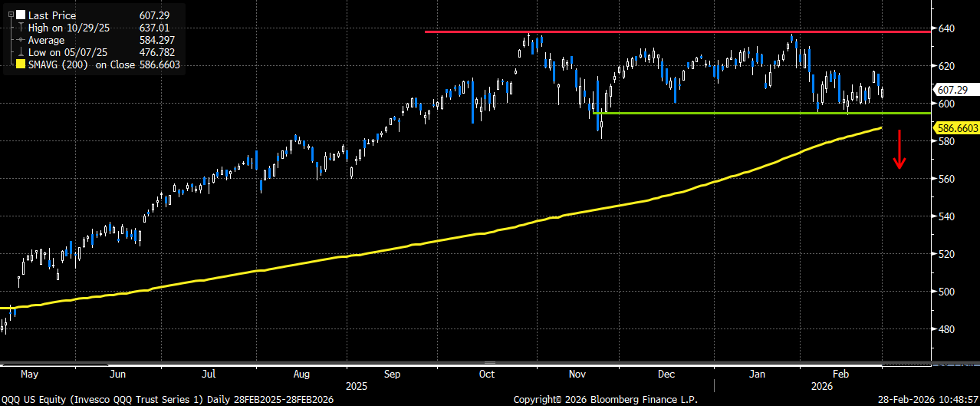Image resolution: width=980 pixels, height=406 pixels.
Task: Click the Jun label on the date axis
Action: (117, 375)
